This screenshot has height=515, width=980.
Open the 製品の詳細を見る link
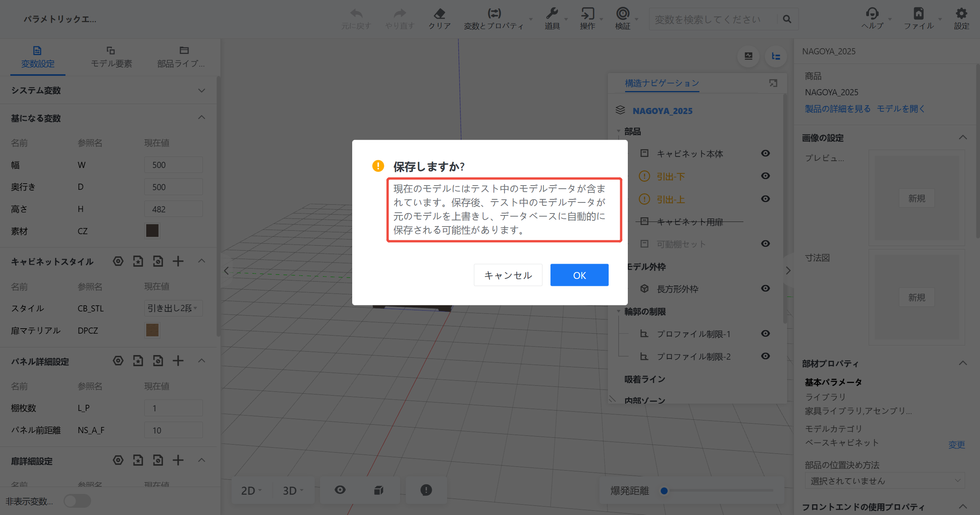[x=838, y=109]
